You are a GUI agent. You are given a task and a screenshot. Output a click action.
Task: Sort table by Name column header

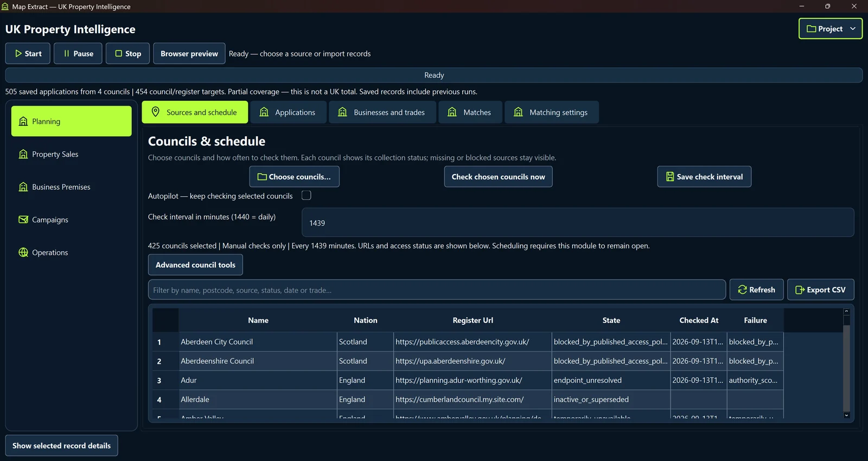[258, 321]
